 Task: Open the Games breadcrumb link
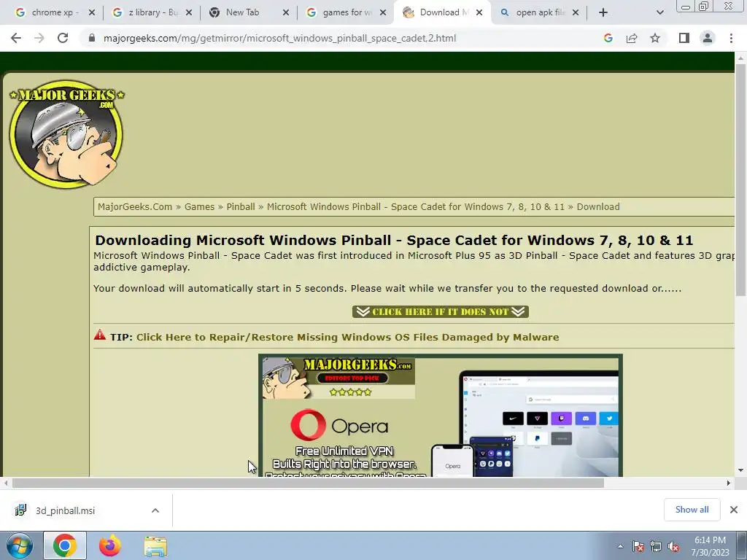[x=199, y=206]
